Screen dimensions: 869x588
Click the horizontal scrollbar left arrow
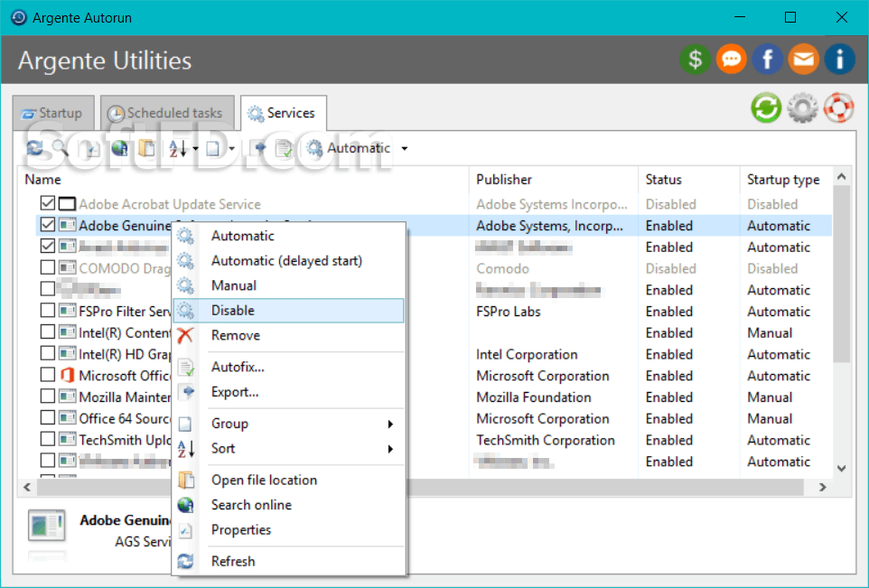pyautogui.click(x=27, y=487)
